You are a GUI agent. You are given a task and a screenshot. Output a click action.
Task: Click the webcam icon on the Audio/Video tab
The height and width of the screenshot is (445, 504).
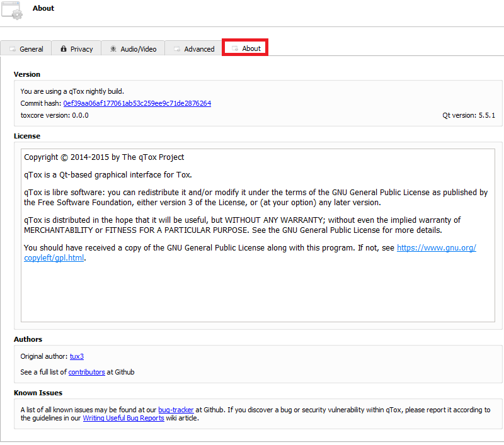113,49
